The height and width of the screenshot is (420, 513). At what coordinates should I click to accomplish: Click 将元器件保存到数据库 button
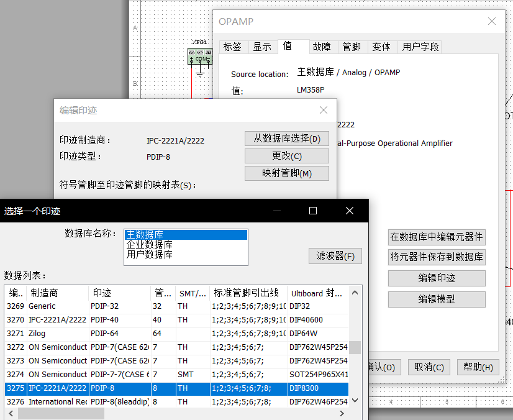[437, 257]
